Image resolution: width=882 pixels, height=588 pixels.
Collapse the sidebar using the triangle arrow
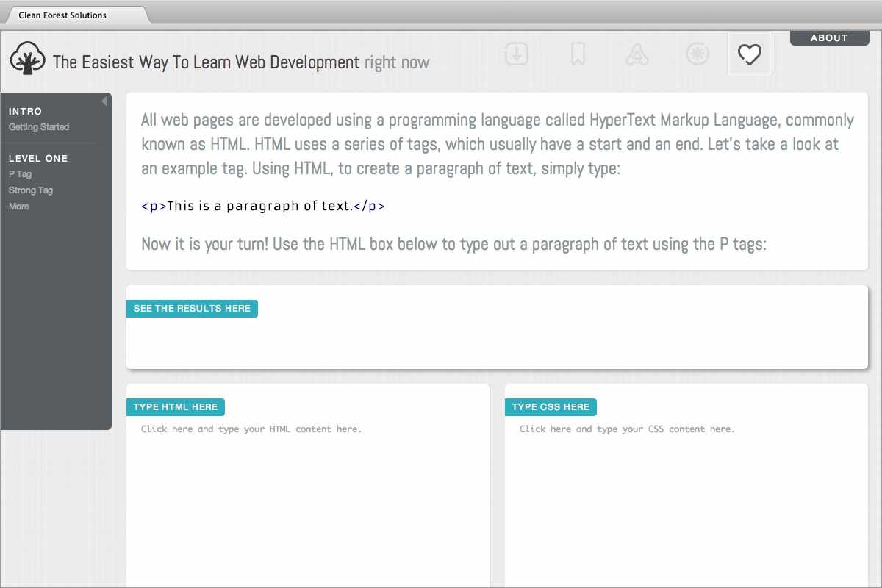point(104,101)
